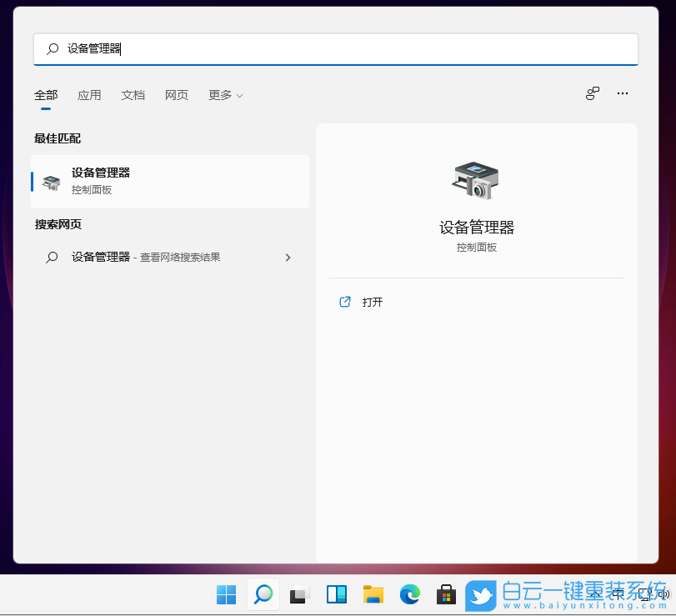
Task: Expand the 更多 search filter dropdown
Action: [225, 95]
